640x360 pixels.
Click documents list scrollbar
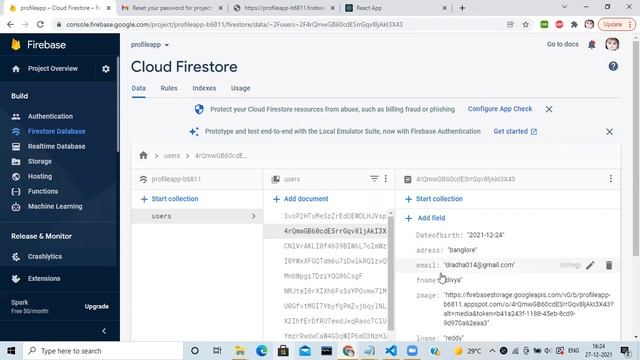click(x=391, y=273)
